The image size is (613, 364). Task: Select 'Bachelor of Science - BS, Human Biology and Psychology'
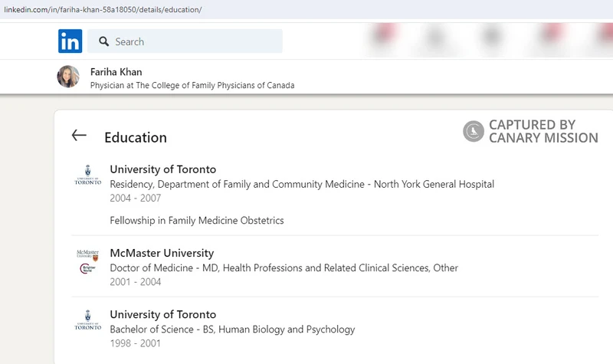[x=232, y=330]
